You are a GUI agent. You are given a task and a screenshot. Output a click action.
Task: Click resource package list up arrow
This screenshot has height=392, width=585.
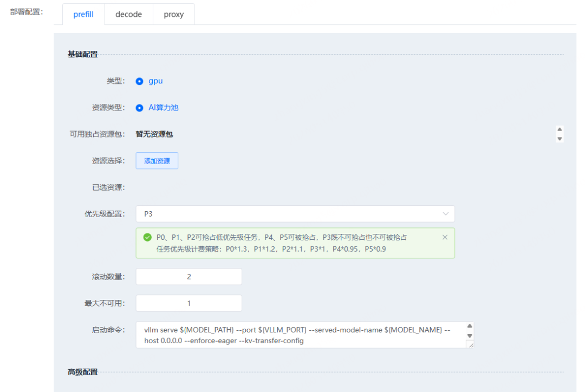point(560,129)
